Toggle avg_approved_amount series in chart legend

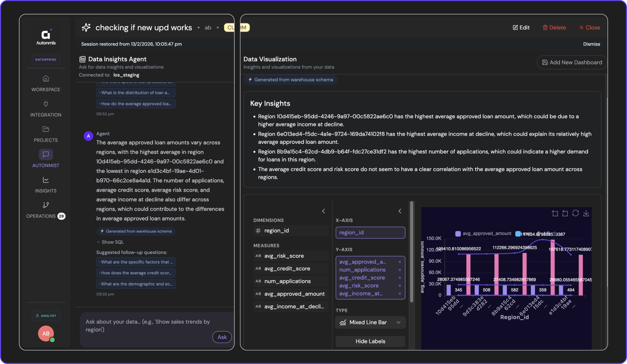click(x=483, y=234)
